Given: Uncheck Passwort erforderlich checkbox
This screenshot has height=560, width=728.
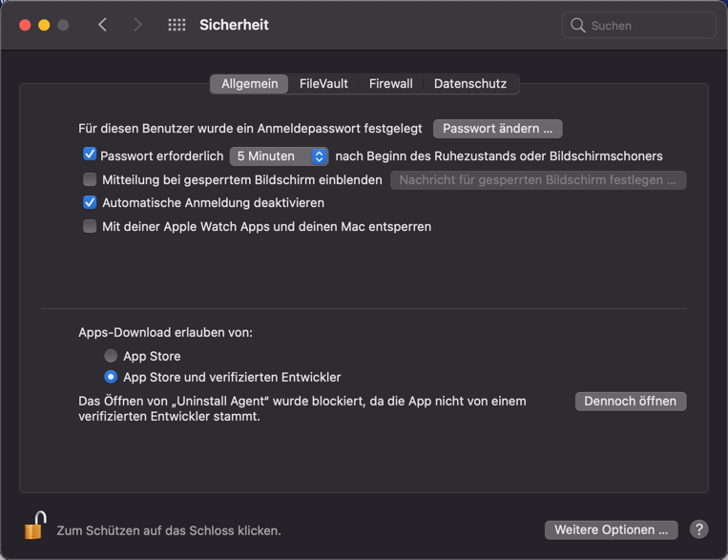Looking at the screenshot, I should coord(90,155).
